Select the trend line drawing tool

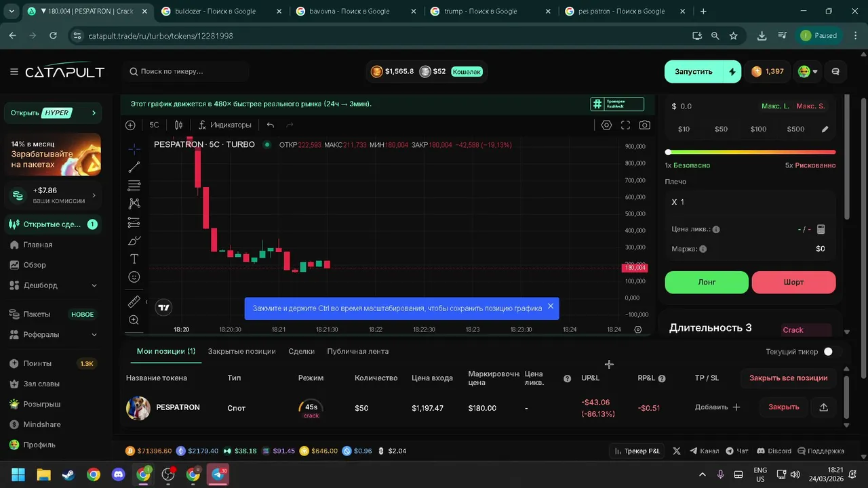(134, 167)
